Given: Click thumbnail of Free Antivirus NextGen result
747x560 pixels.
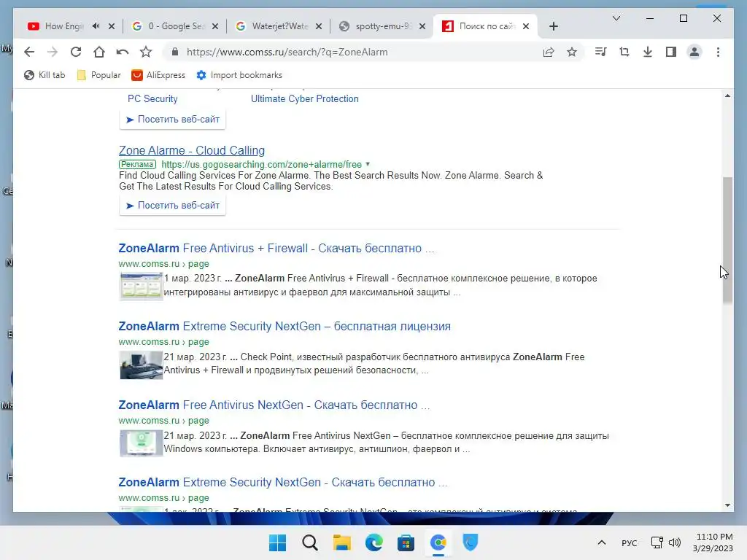Looking at the screenshot, I should (x=141, y=443).
